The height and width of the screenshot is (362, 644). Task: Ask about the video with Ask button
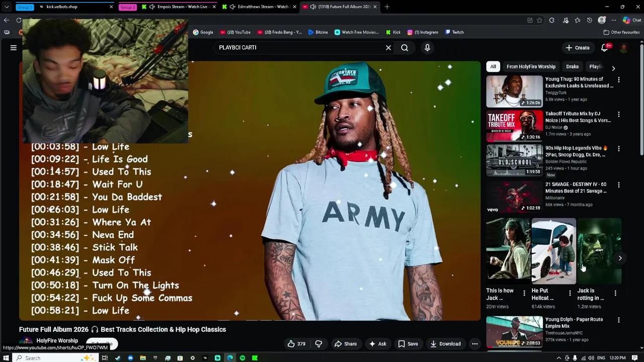pos(377,344)
